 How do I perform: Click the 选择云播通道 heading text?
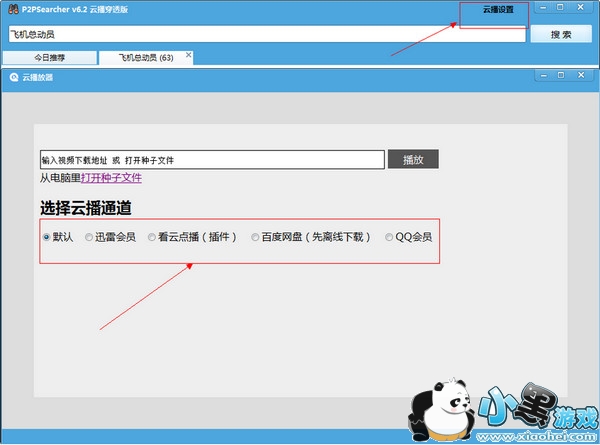pyautogui.click(x=86, y=208)
